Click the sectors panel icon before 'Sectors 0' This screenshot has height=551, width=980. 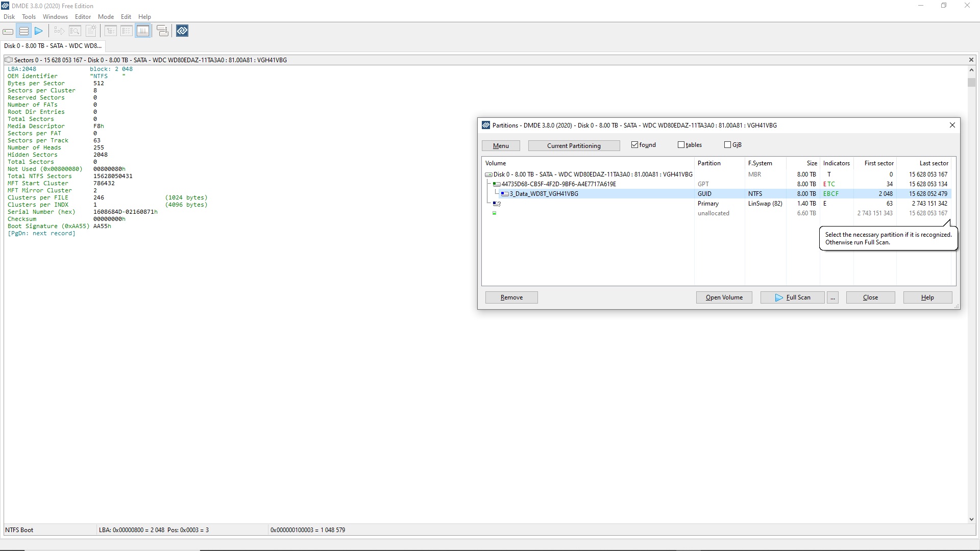[8, 60]
